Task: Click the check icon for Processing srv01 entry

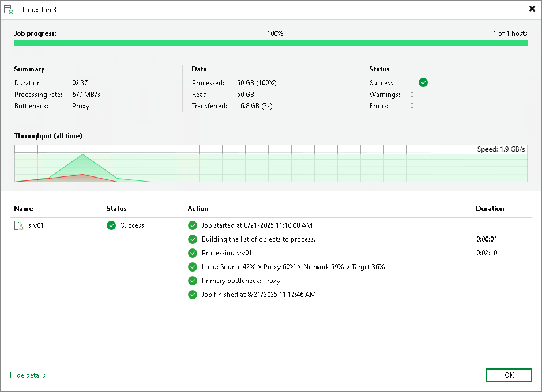Action: (193, 253)
